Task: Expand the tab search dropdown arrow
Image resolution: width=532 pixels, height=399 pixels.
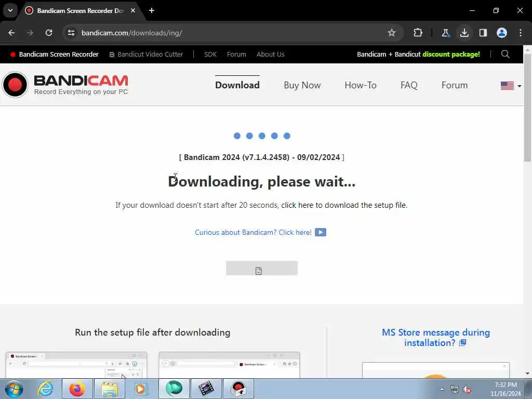Action: coord(10,10)
